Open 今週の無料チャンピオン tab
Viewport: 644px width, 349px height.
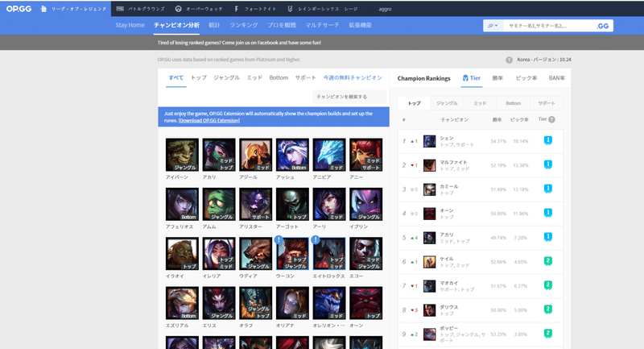click(x=353, y=77)
